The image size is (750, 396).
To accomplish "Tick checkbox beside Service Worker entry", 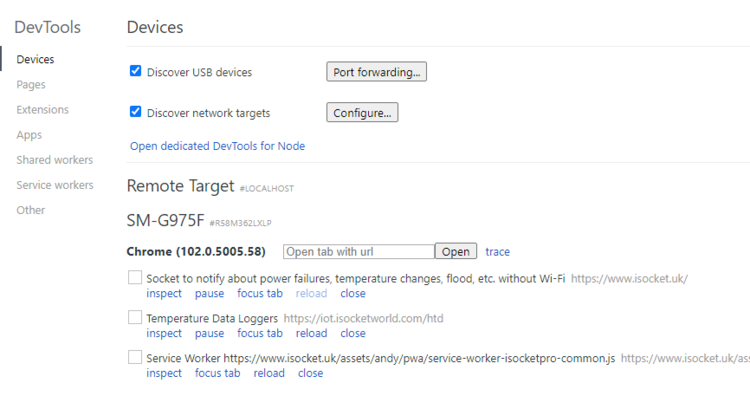I will pos(135,357).
